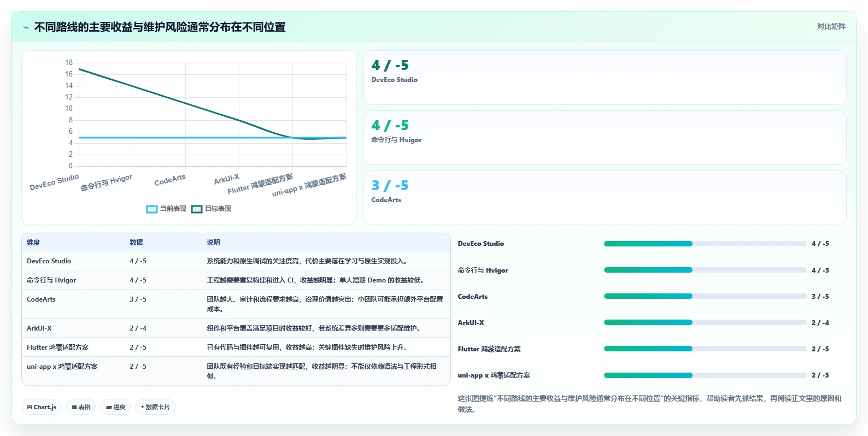Click the header icon beside the title
This screenshot has height=436, width=868.
click(x=26, y=27)
